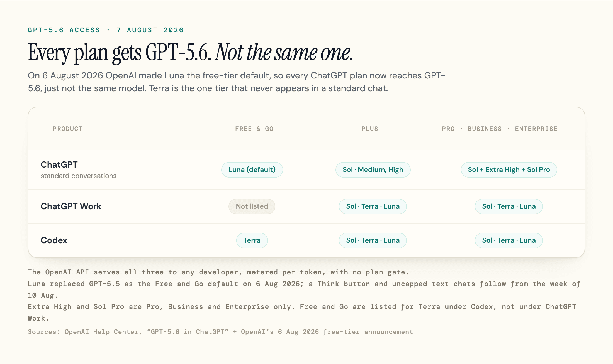Click 'Sol · Terra · Luna' in Codex Plus column

click(x=373, y=240)
